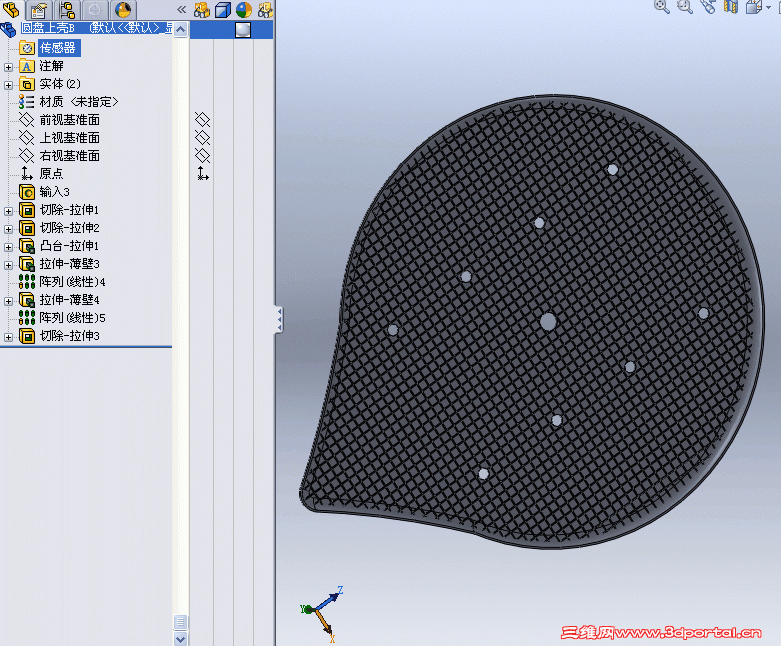
Task: Select the 阵列(线性)5 pattern feature
Action: pyautogui.click(x=72, y=318)
